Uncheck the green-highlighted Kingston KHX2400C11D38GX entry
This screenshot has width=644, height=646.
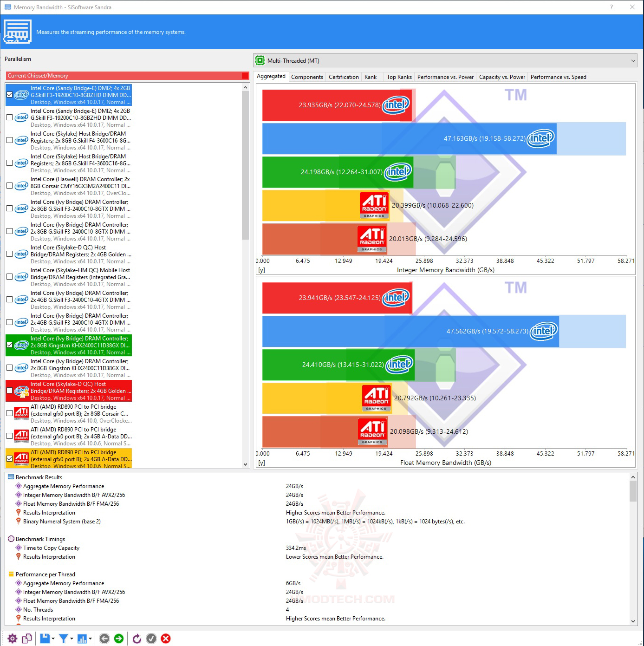coord(9,345)
